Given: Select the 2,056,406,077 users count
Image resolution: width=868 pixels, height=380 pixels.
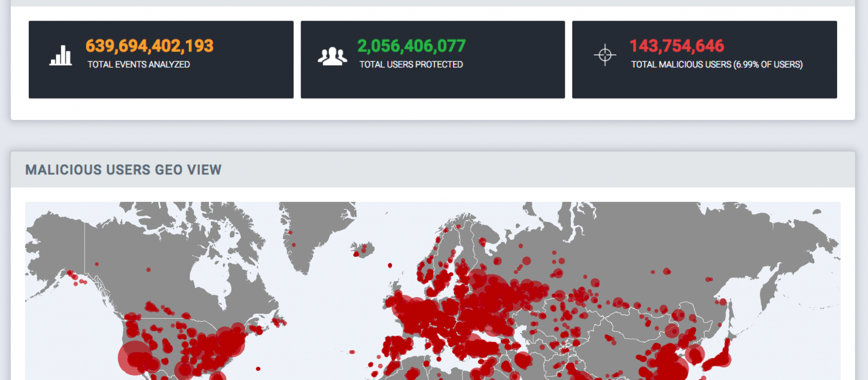Looking at the screenshot, I should coord(411,46).
